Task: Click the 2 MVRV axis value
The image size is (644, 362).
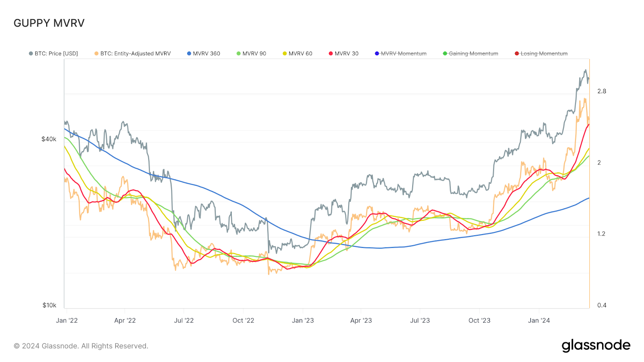Action: point(599,163)
